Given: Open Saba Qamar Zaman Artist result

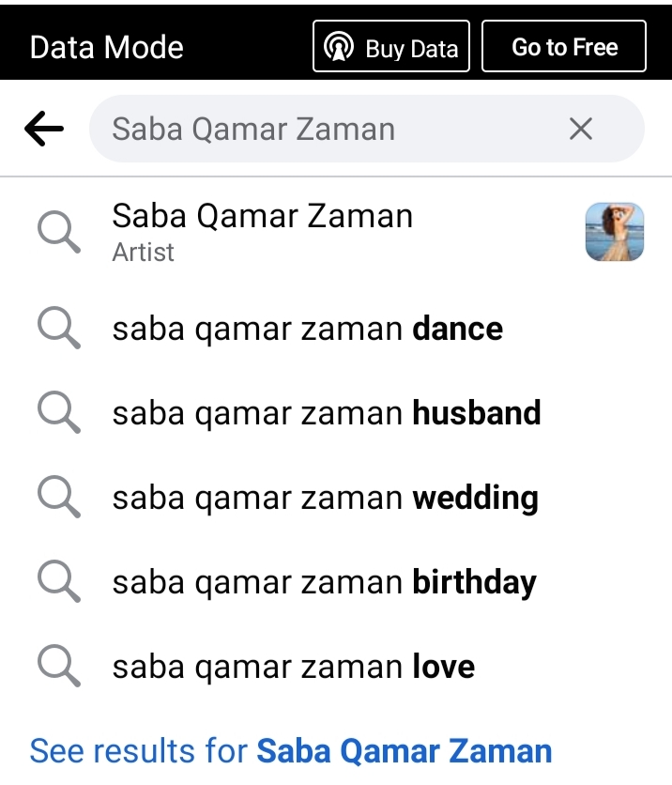Looking at the screenshot, I should 336,232.
